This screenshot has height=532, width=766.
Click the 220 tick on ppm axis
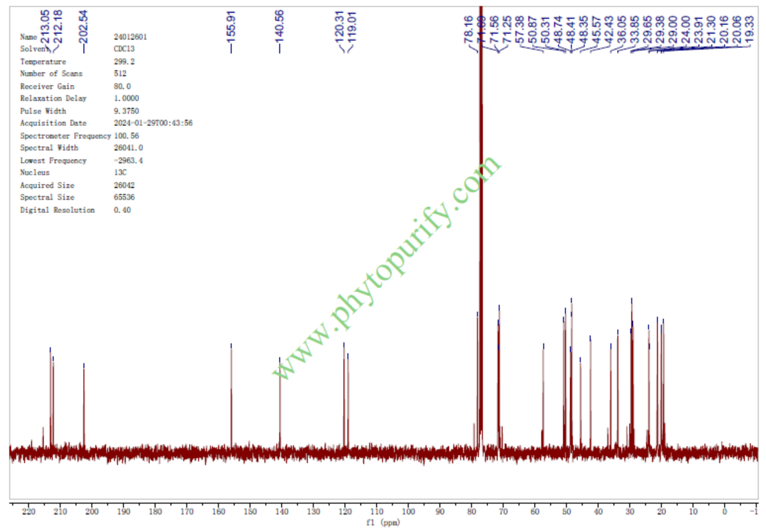point(28,512)
